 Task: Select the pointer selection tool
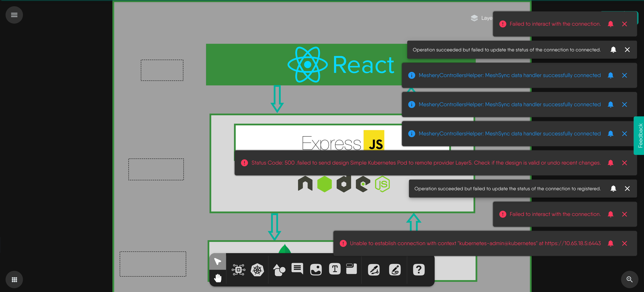[217, 261]
